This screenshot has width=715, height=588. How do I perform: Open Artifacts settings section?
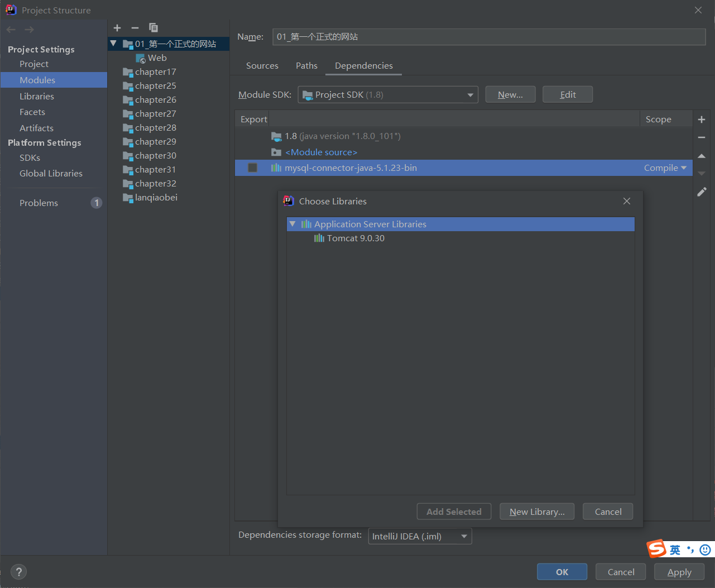36,128
